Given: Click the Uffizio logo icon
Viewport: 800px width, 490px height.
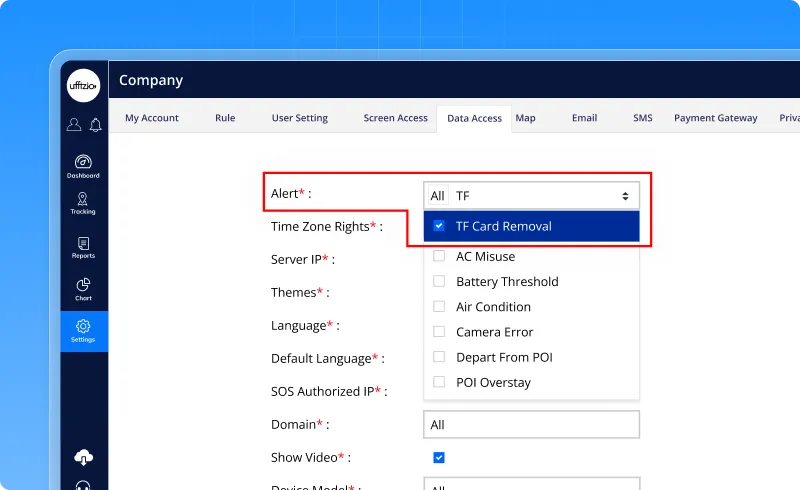Looking at the screenshot, I should pos(84,85).
